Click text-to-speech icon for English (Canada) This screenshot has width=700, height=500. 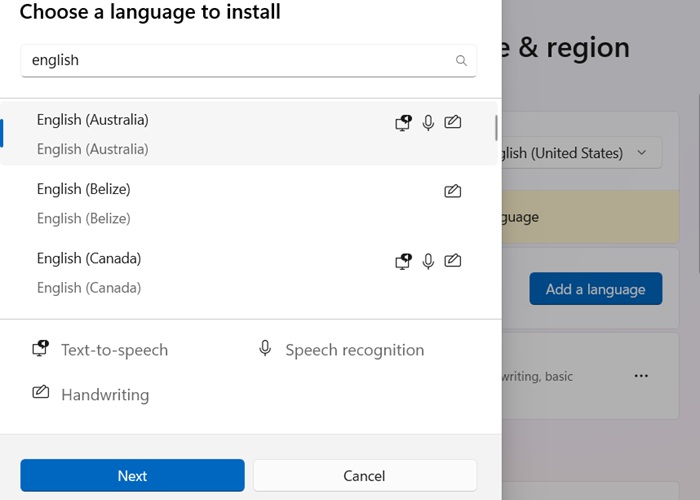(x=404, y=261)
